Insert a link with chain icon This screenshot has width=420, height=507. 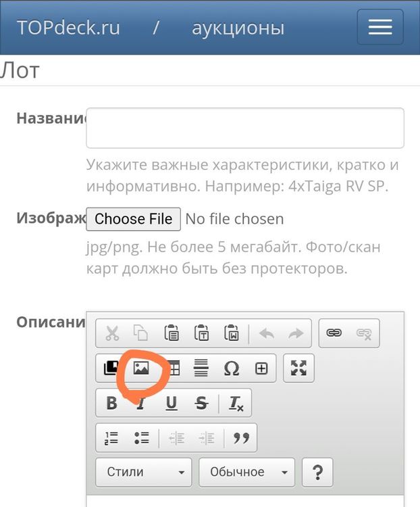pyautogui.click(x=334, y=333)
